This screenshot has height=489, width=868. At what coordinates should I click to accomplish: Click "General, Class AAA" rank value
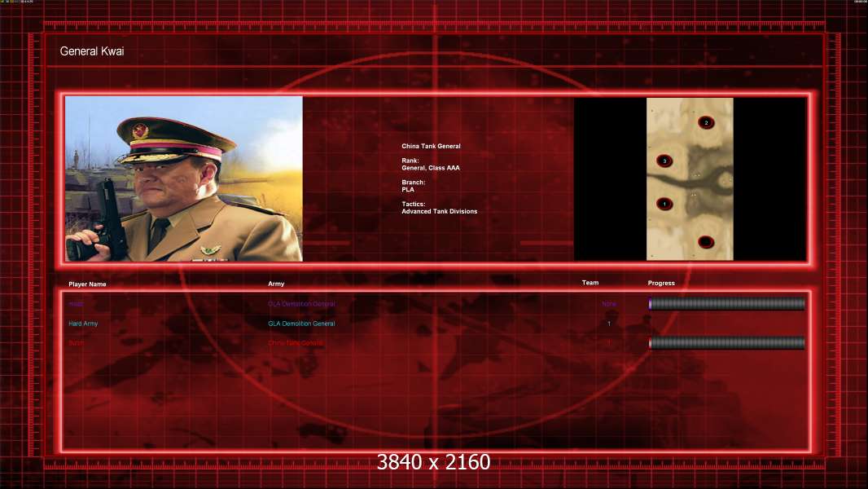click(431, 168)
